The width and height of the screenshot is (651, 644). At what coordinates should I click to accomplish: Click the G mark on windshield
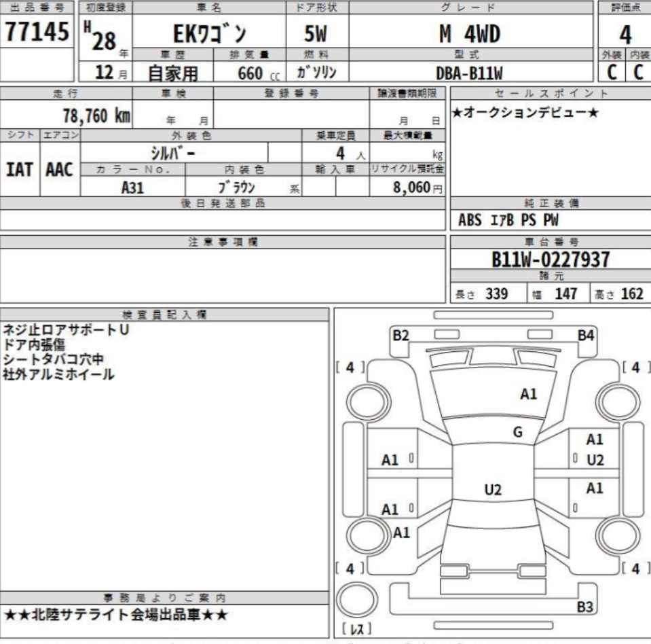pyautogui.click(x=518, y=433)
